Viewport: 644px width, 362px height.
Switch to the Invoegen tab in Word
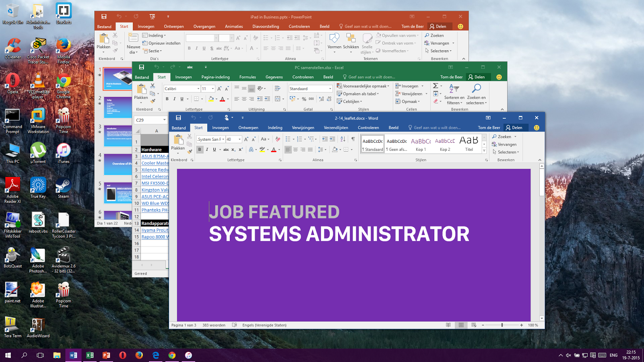click(221, 128)
